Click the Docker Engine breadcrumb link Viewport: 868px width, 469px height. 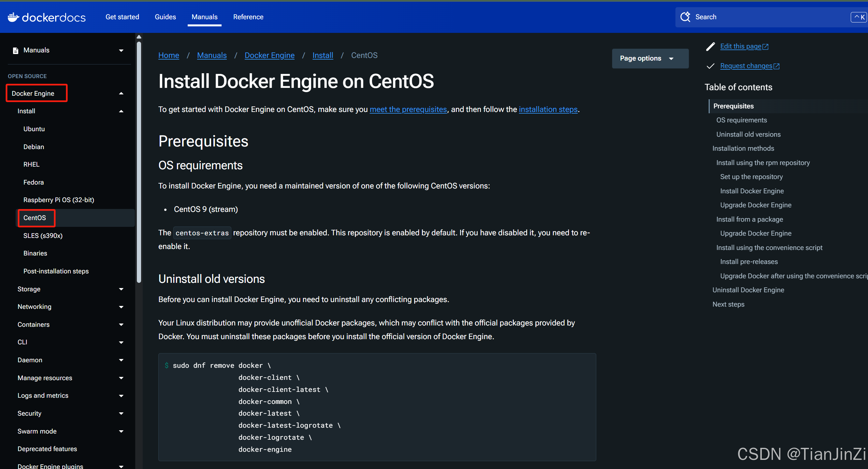click(x=269, y=55)
